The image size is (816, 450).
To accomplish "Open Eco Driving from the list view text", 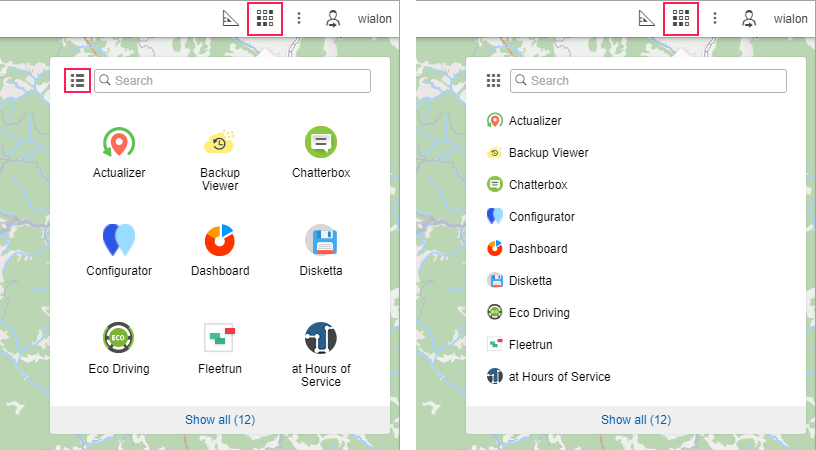I will (540, 313).
